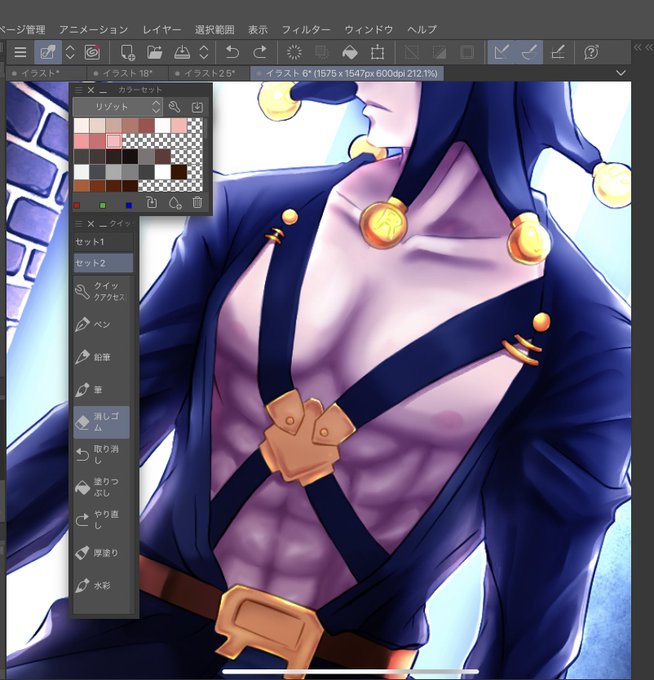This screenshot has width=654, height=680.
Task: Close the Color Set palette
Action: (x=91, y=90)
